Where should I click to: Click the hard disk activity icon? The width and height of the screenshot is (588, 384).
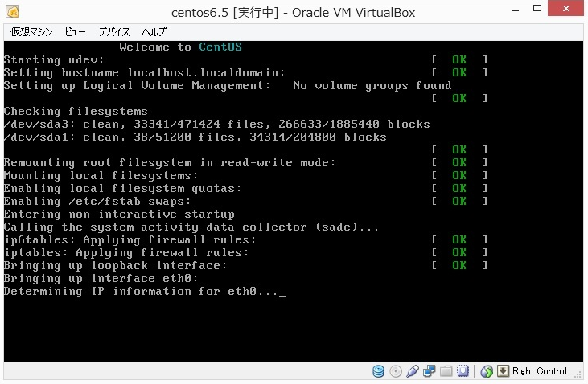(378, 371)
